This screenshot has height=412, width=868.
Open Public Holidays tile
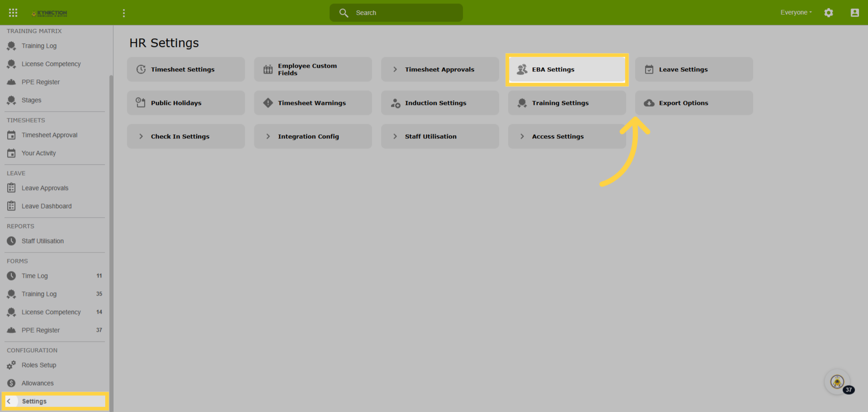tap(186, 103)
